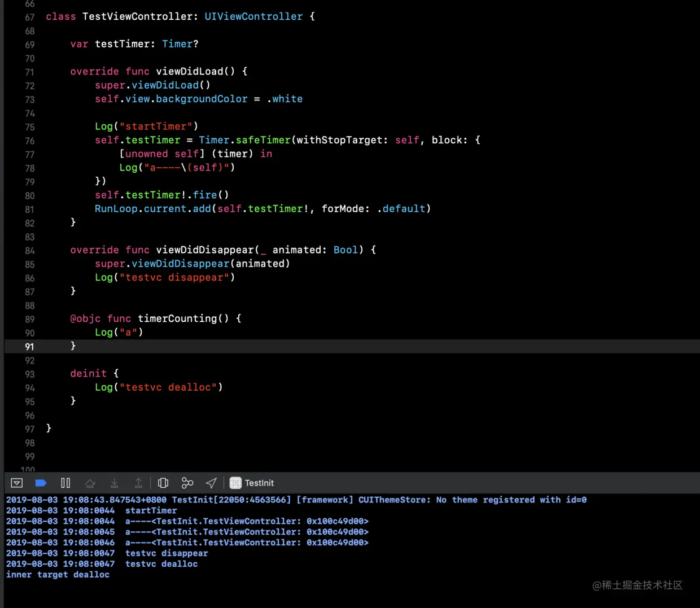Open the Debug Memory Graph icon
700x608 pixels.
[187, 483]
